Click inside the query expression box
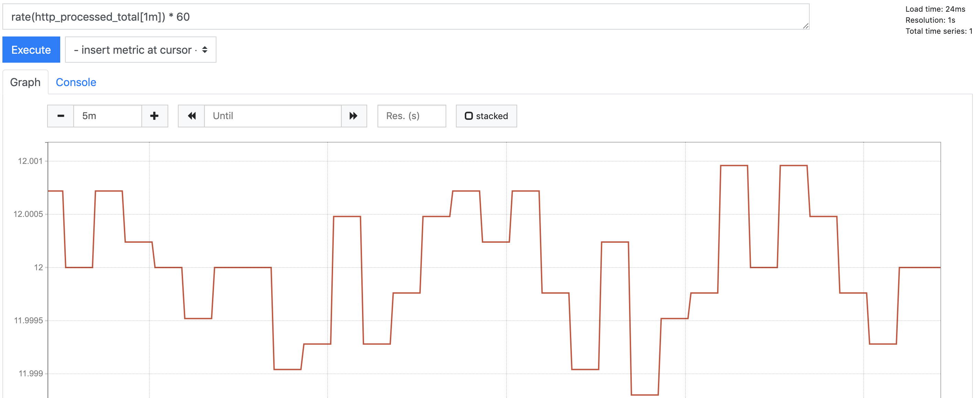The image size is (980, 398). 406,17
